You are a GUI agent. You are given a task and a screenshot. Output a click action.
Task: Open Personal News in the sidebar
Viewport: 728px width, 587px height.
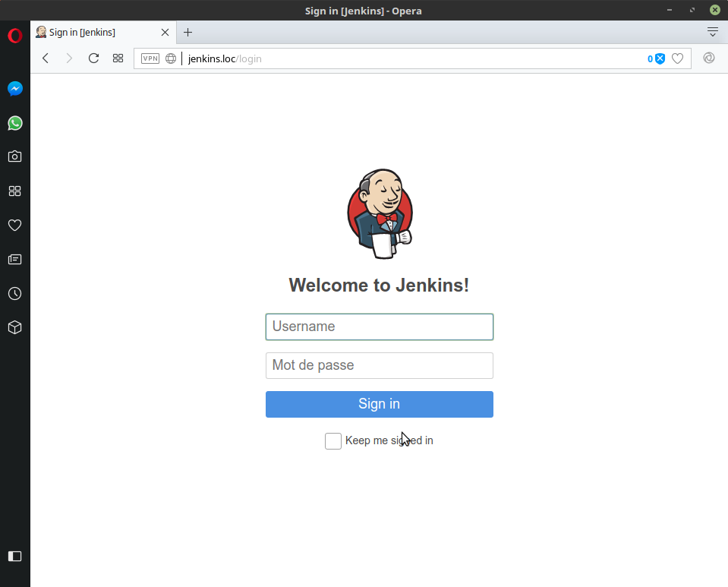[x=15, y=260]
